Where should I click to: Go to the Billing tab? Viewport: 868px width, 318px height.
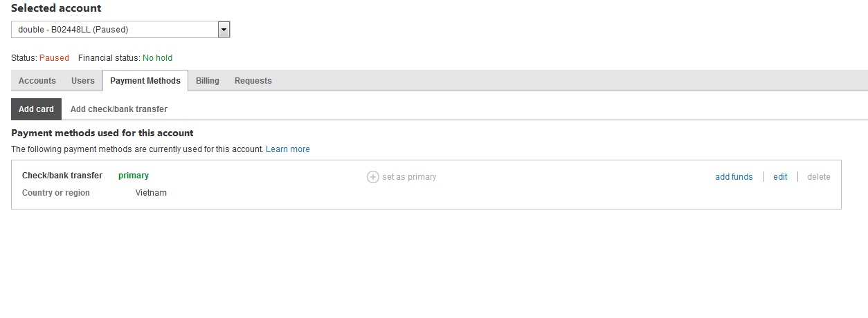click(x=208, y=81)
